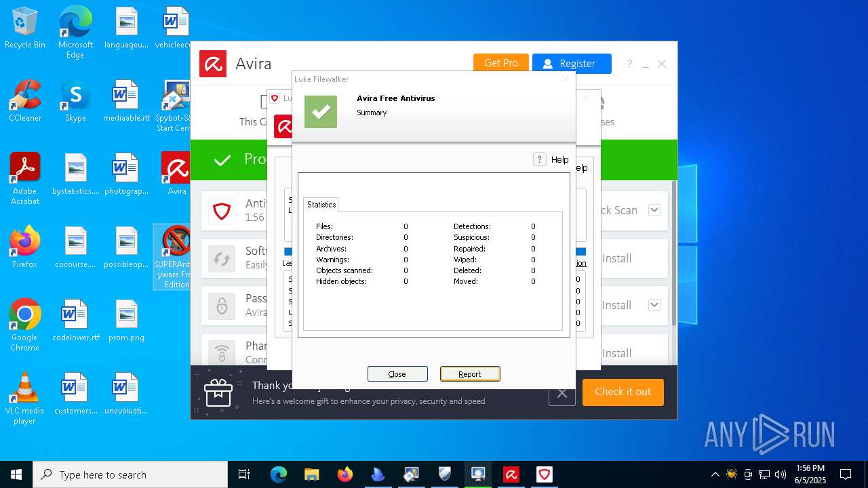Select the Spybot-S&D Start Center shortcut
The width and height of the screenshot is (868, 488).
pyautogui.click(x=174, y=106)
